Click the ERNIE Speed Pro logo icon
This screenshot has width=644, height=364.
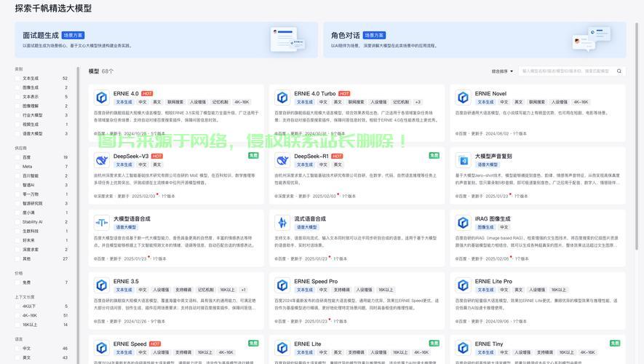pos(282,285)
